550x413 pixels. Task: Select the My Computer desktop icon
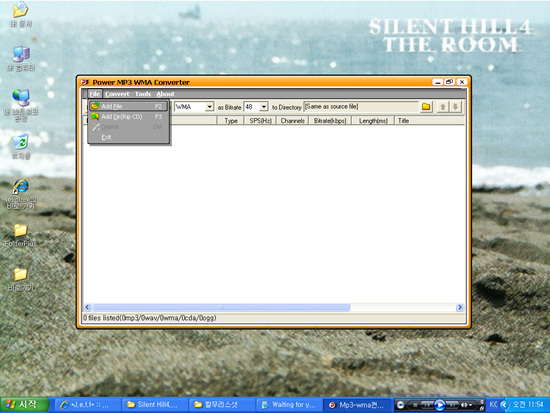coord(21,58)
